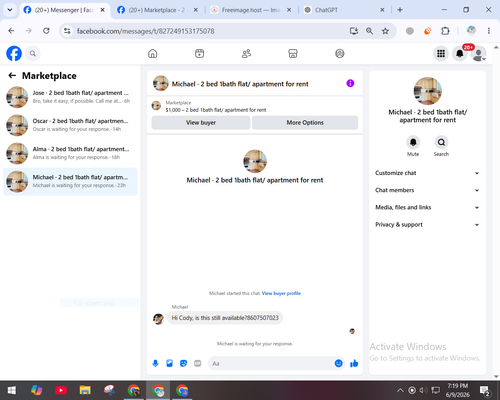Open the taskbar notification center
500x400 pixels.
[x=485, y=390]
